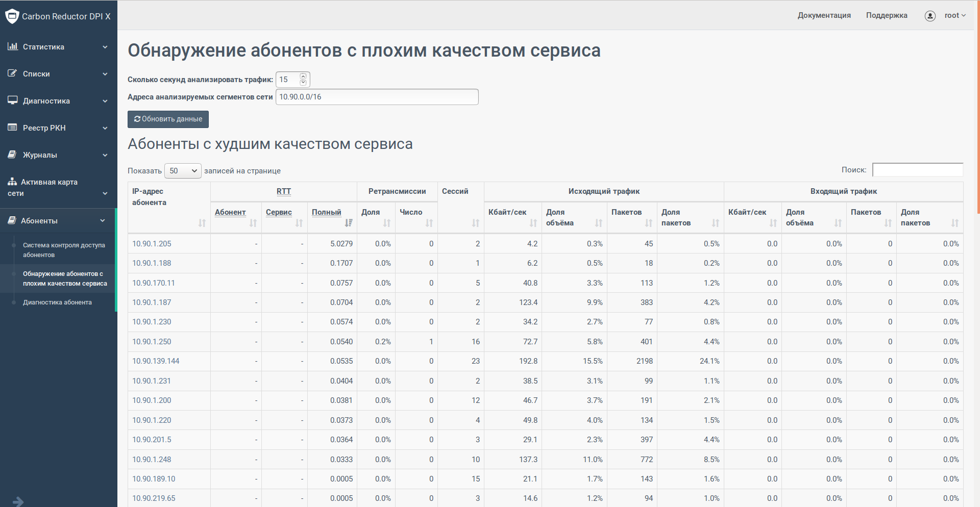This screenshot has width=980, height=507.
Task: Open the records per page dropdown
Action: coord(183,171)
